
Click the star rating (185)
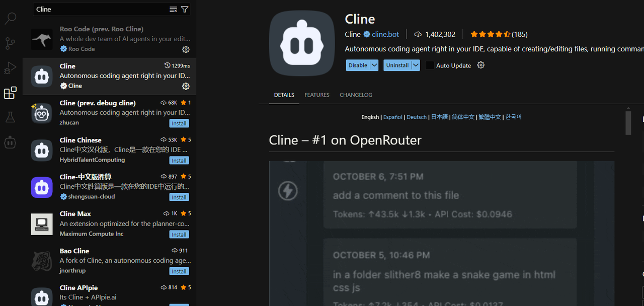point(499,34)
